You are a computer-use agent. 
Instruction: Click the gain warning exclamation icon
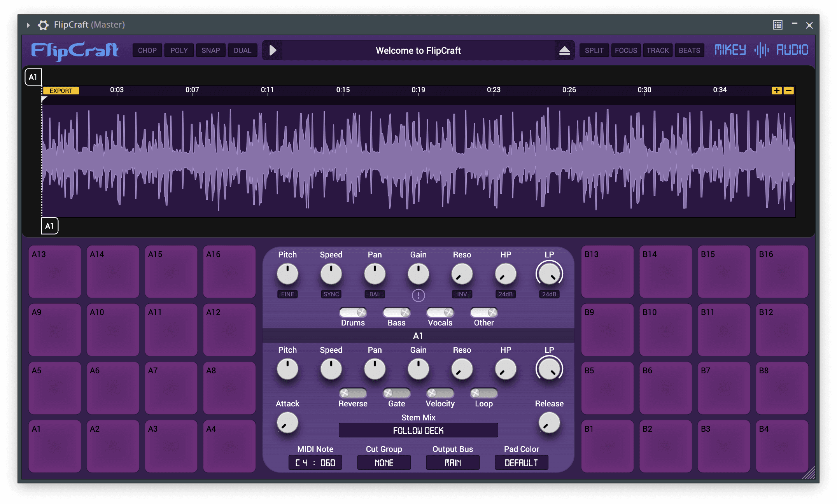[x=418, y=296]
